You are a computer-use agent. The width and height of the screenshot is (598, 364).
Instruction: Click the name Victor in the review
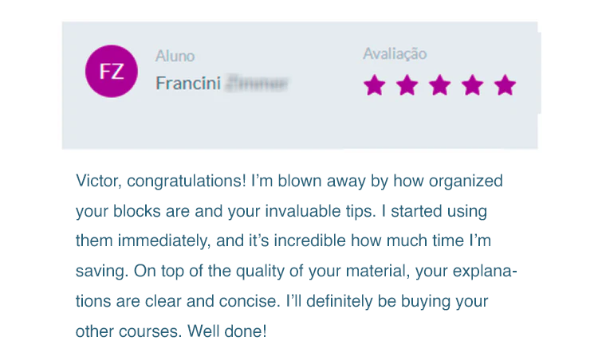[x=98, y=181]
